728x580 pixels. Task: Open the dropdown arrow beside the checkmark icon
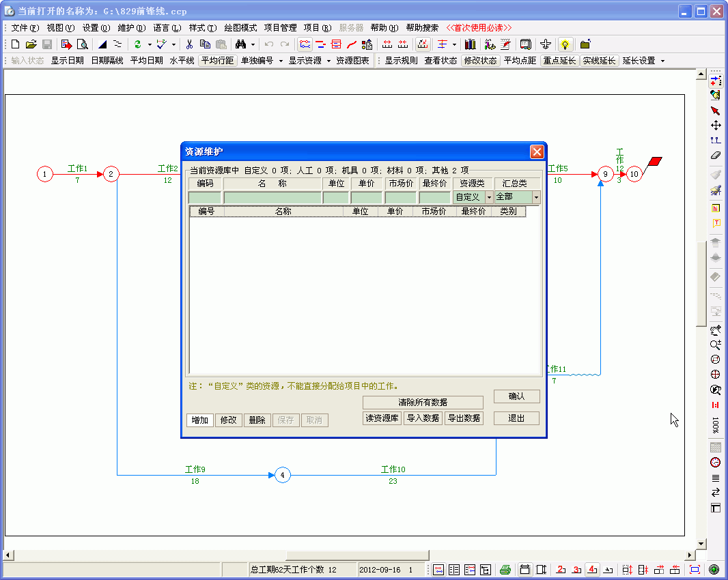[173, 44]
